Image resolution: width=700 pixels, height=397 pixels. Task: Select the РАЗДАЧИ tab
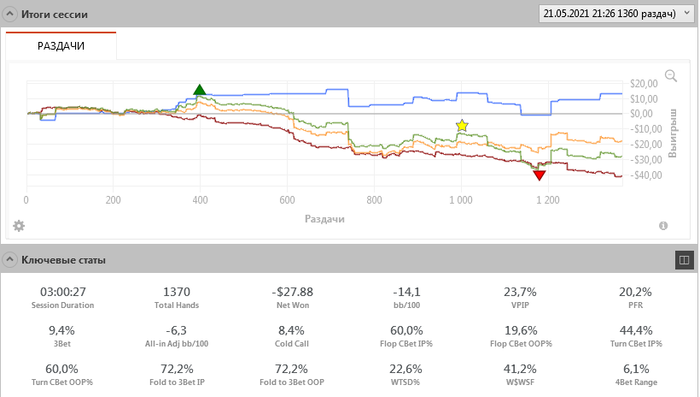(x=61, y=46)
